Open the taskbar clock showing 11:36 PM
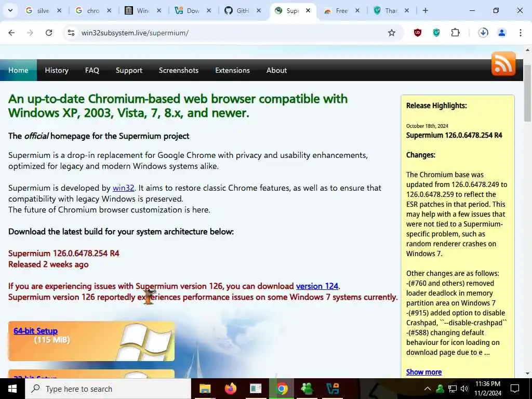This screenshot has width=532, height=399. (487, 389)
